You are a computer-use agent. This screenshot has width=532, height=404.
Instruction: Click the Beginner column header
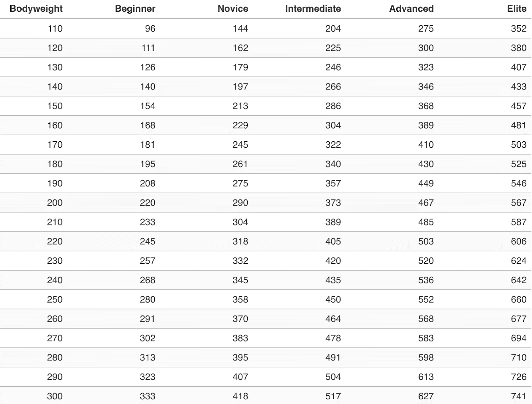pyautogui.click(x=135, y=9)
